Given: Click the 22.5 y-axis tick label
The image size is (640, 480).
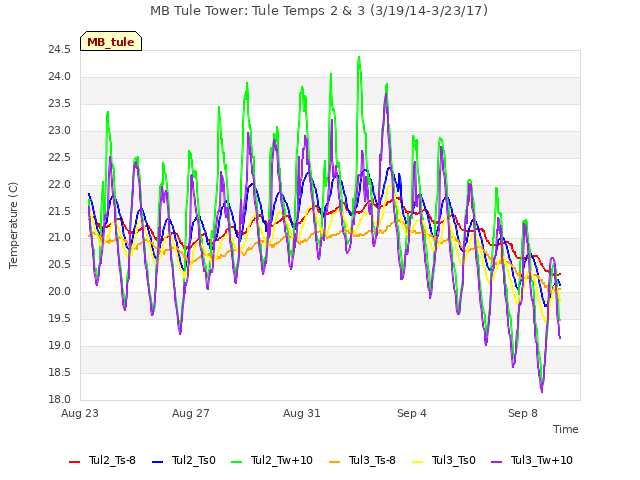Looking at the screenshot, I should click(x=60, y=158).
